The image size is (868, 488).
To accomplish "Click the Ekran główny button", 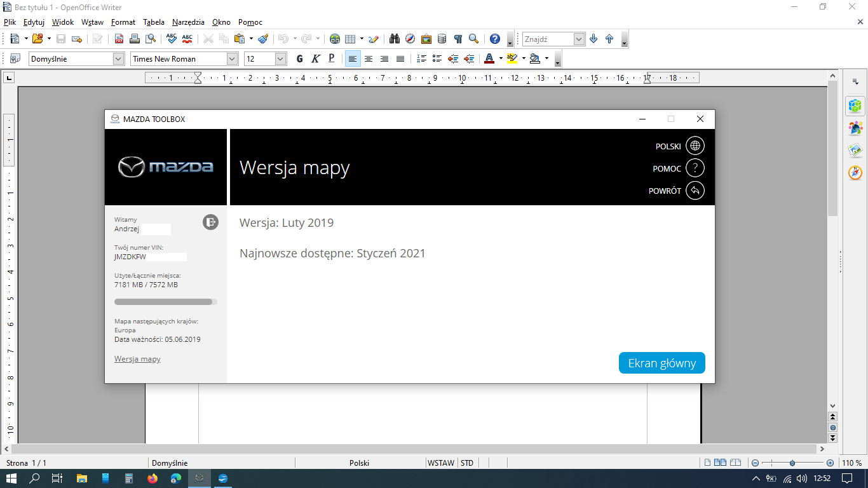I will tap(661, 363).
